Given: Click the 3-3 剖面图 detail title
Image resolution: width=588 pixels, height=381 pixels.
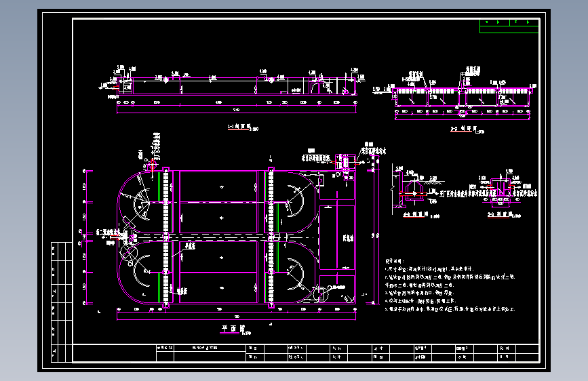Looking at the screenshot, I should click(x=500, y=214).
